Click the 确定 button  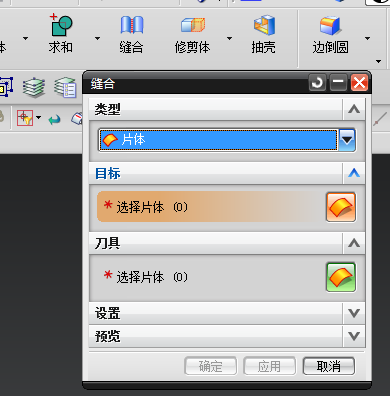(x=211, y=366)
